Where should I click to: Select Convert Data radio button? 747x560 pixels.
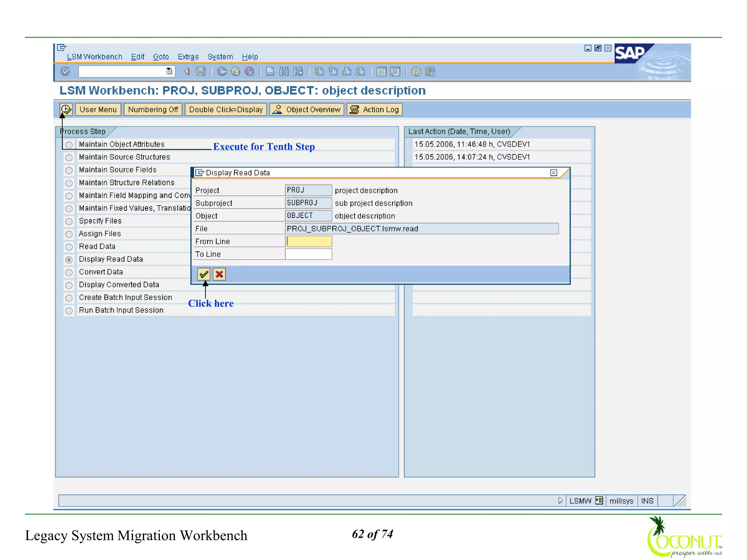coord(69,272)
